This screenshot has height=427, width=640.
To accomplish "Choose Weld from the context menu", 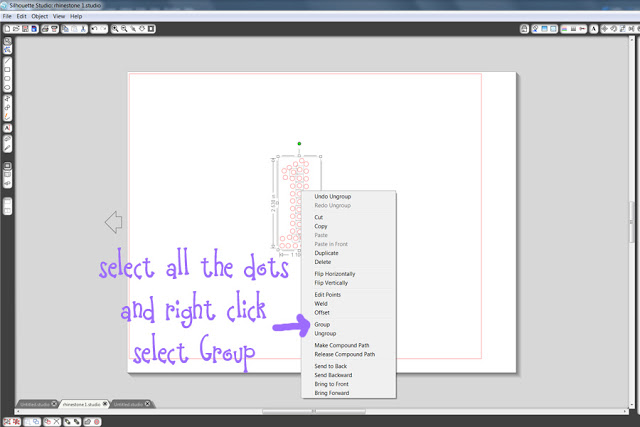I will point(322,303).
